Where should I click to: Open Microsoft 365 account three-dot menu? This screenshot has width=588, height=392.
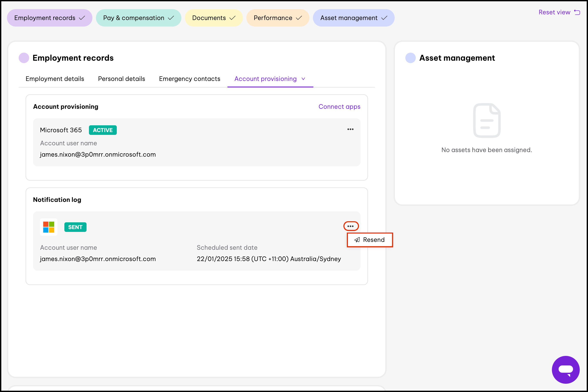pyautogui.click(x=350, y=129)
